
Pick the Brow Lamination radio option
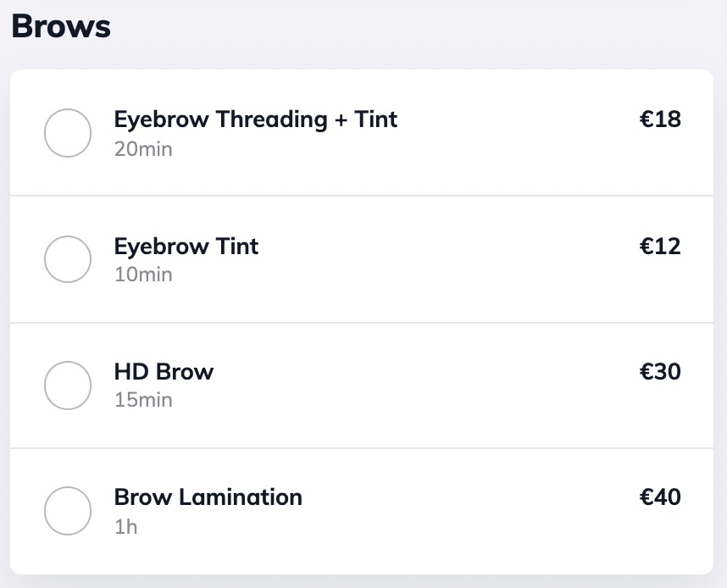tap(68, 511)
